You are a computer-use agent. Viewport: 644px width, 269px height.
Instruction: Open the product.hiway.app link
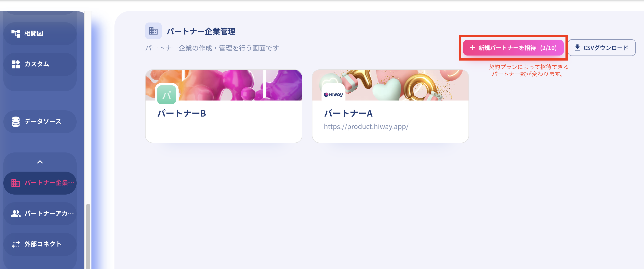pyautogui.click(x=366, y=127)
